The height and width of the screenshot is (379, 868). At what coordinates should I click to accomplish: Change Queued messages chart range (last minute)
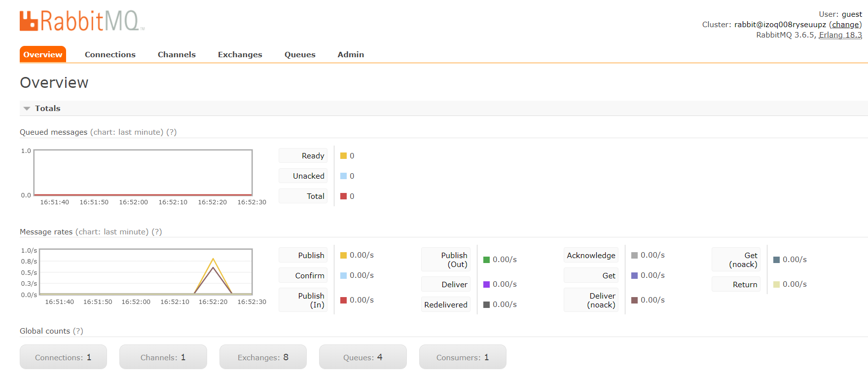127,132
